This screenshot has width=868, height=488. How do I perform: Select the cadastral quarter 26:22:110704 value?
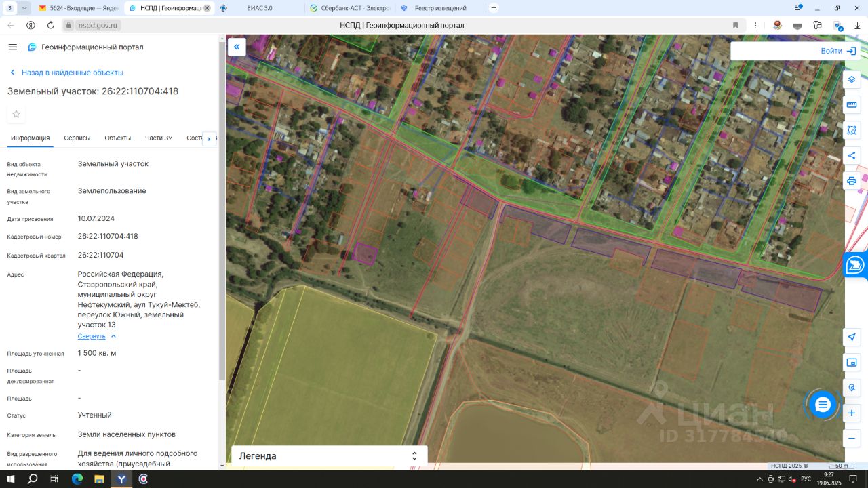(100, 256)
